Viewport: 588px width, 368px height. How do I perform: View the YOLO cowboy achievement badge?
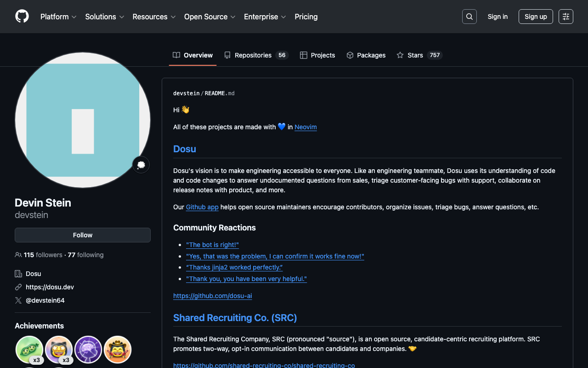click(x=118, y=350)
